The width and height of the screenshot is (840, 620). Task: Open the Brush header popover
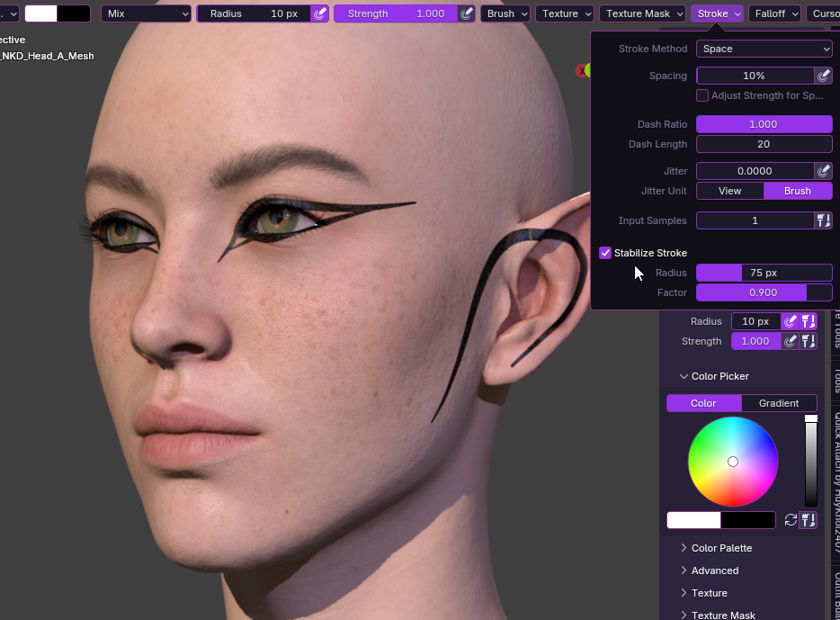[x=505, y=13]
